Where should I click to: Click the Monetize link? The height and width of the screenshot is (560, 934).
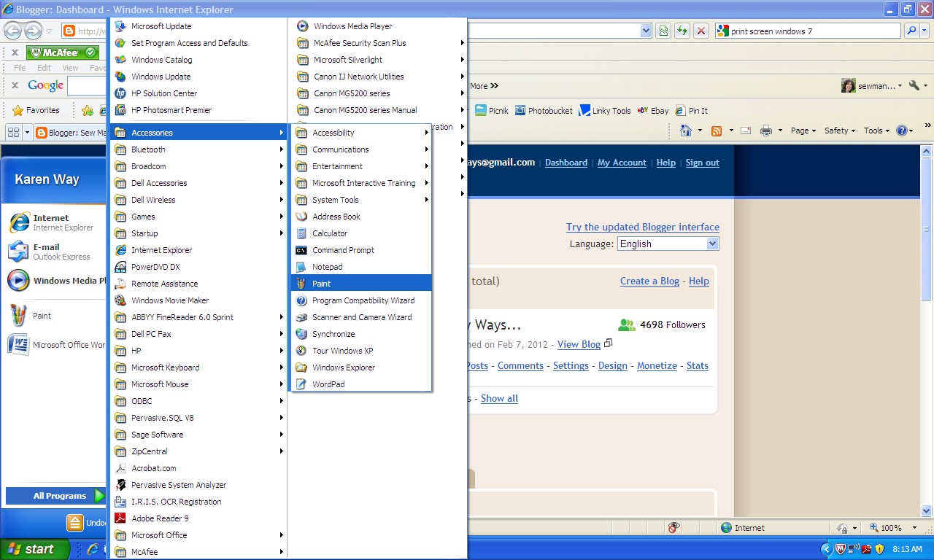click(657, 365)
